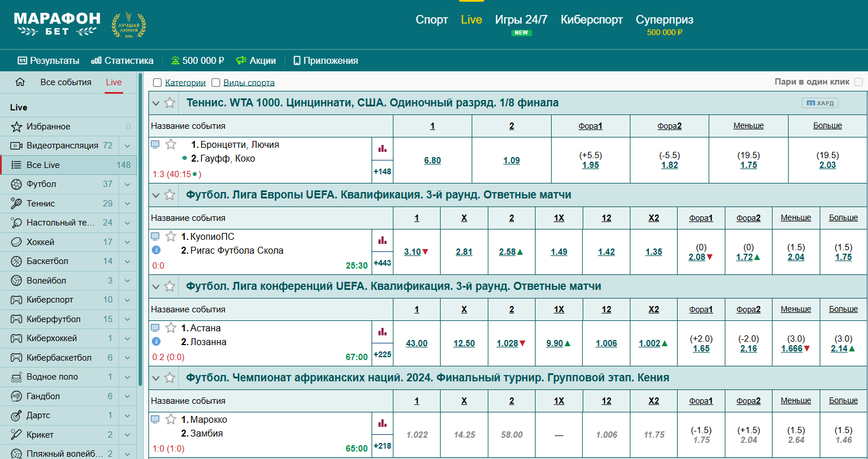Screen dimensions: 868x459
Task: Favorite the Лига конференций UEFA category star
Action: tap(170, 286)
